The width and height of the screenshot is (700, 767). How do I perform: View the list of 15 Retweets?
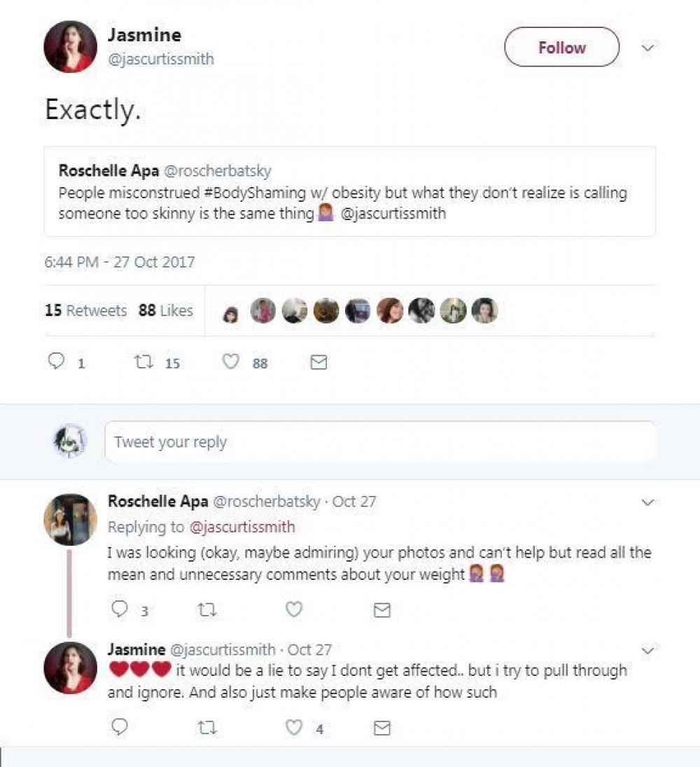(x=85, y=310)
